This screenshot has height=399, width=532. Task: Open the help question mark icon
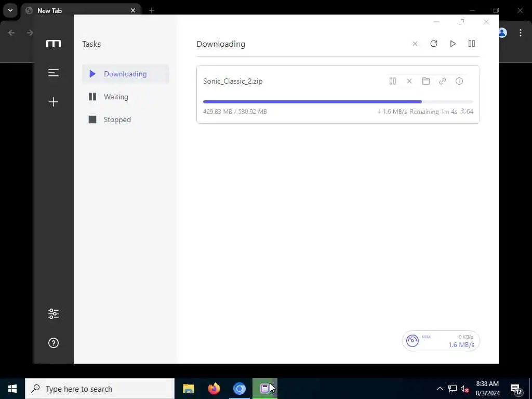click(x=54, y=343)
